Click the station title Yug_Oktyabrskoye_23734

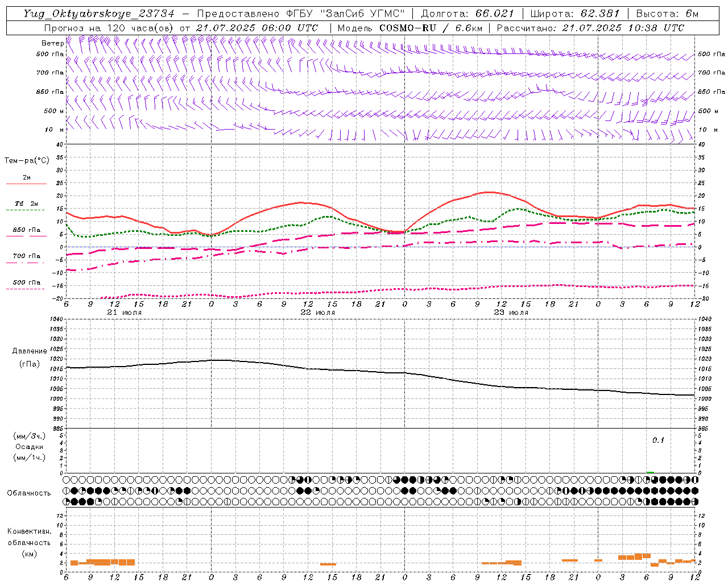coord(99,14)
